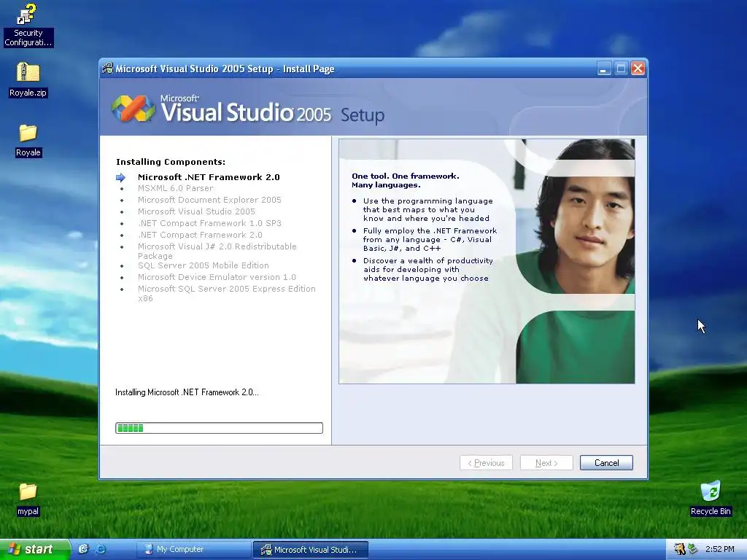Screen dimensions: 747x560
Task: Click the second system tray icon
Action: point(693,549)
